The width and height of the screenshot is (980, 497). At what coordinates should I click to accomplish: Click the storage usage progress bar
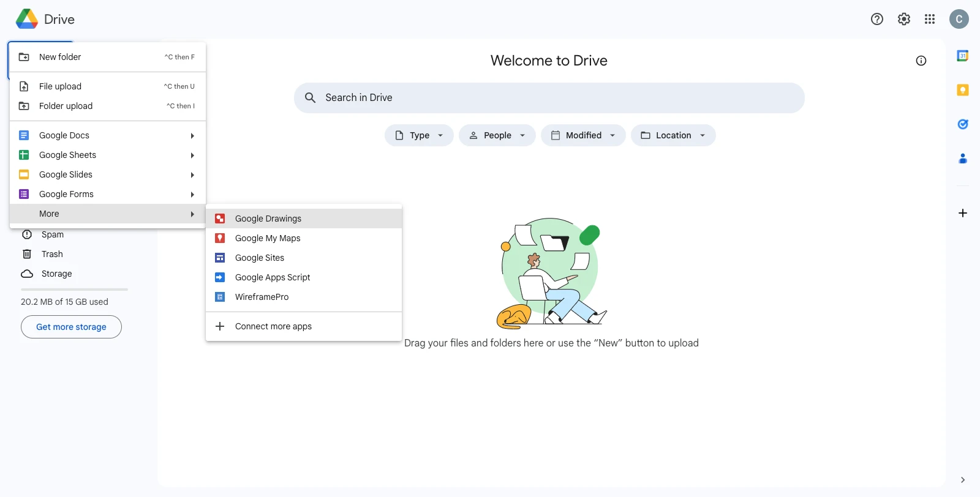pyautogui.click(x=74, y=290)
